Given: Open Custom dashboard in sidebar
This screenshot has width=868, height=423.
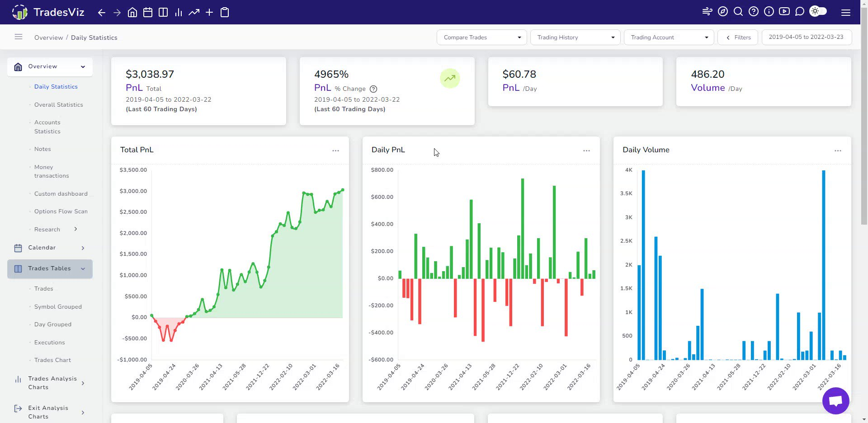Looking at the screenshot, I should (61, 194).
